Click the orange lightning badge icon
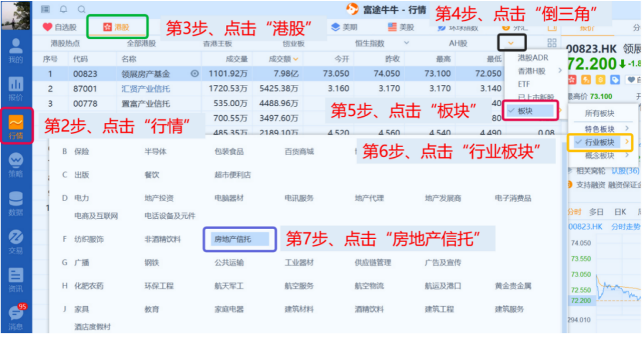Viewport: 644px width, 337px height. 586,80
